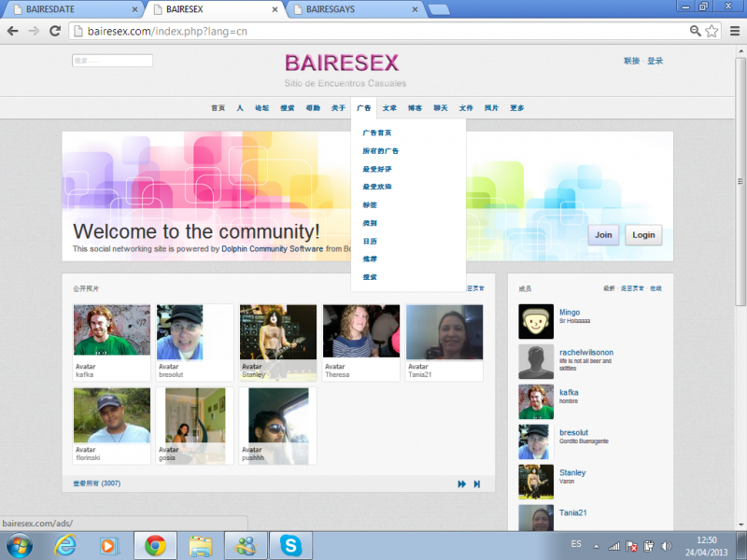
Task: Select 最受好评 in the dropdown menu
Action: (377, 169)
